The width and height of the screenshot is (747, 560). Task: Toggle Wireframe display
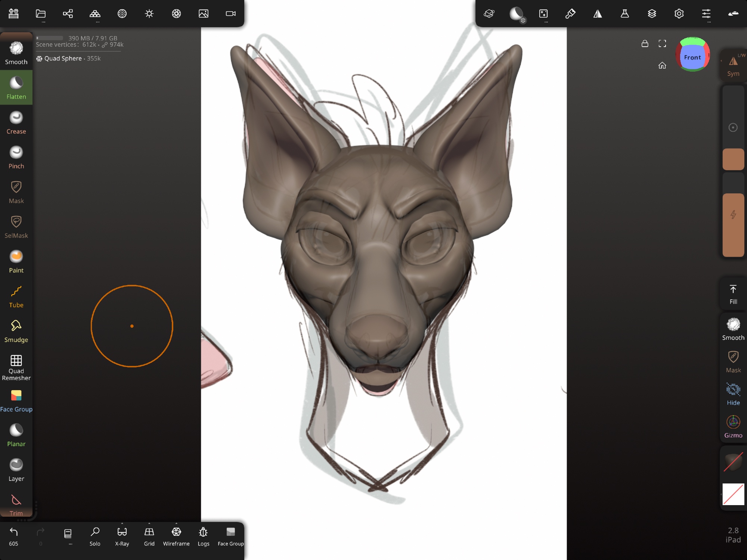click(x=176, y=536)
